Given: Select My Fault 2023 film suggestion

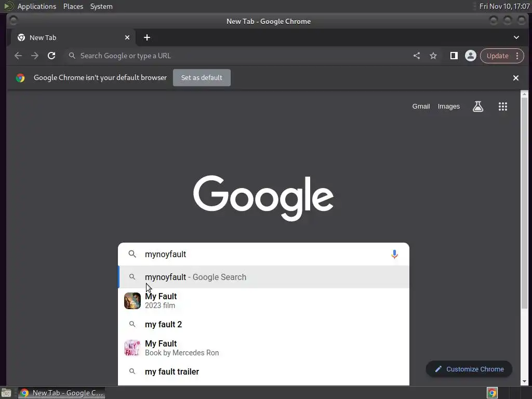Looking at the screenshot, I should [263, 301].
